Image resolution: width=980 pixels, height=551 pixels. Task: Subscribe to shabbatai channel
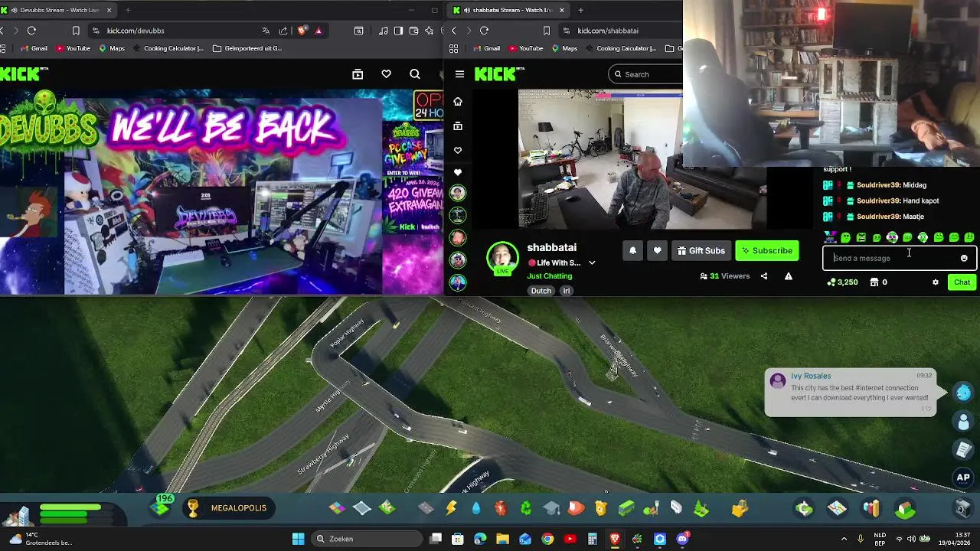(766, 250)
